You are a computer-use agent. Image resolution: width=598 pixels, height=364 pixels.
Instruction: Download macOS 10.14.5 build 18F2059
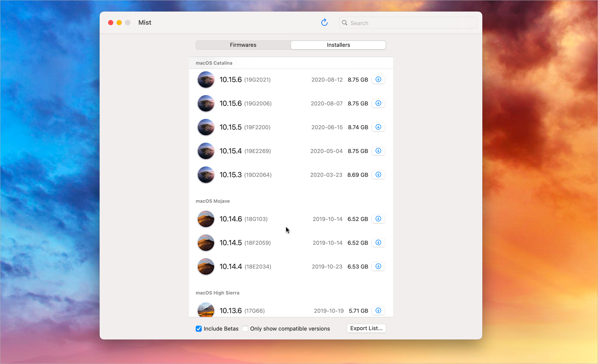pyautogui.click(x=378, y=242)
